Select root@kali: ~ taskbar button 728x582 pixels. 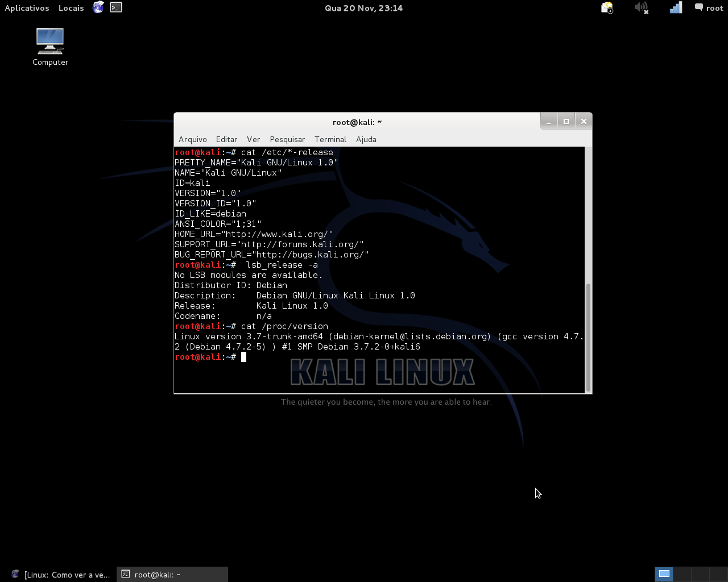172,575
